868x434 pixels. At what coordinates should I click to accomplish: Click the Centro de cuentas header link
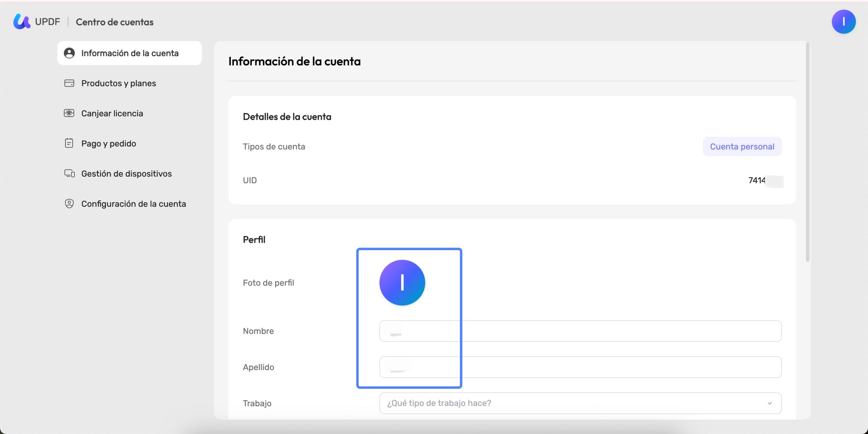tap(115, 22)
